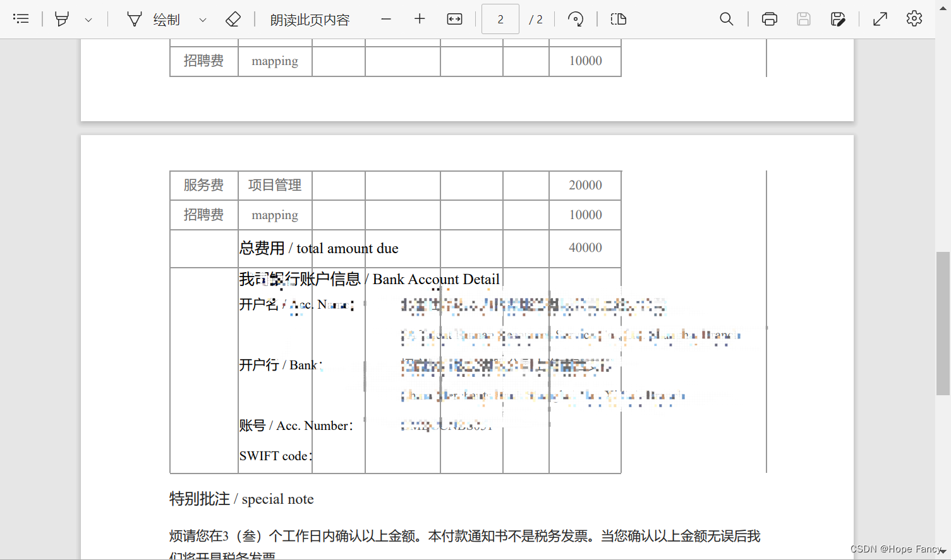Screen dimensions: 951x560
Task: Toggle fit to width view
Action: [454, 19]
